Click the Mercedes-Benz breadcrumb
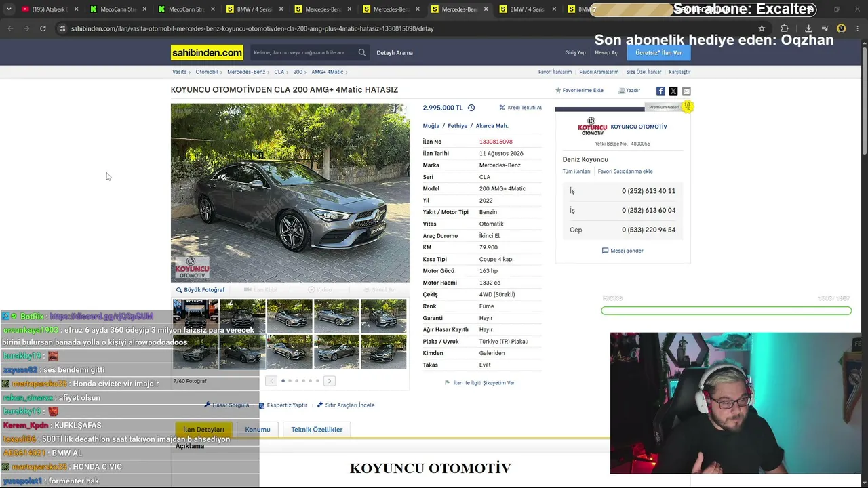The height and width of the screenshot is (488, 868). [x=246, y=72]
